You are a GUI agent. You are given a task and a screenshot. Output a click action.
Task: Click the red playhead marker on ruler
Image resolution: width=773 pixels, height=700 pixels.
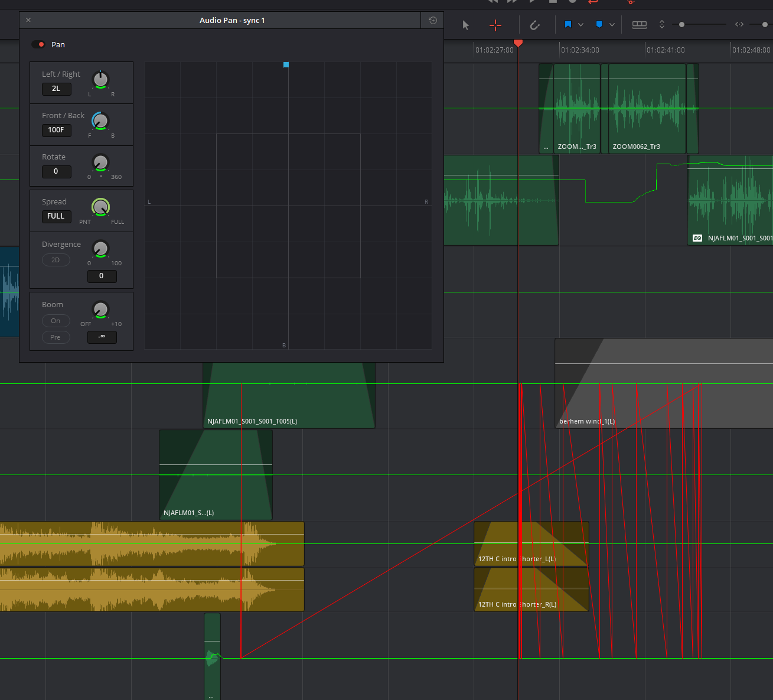pyautogui.click(x=518, y=43)
